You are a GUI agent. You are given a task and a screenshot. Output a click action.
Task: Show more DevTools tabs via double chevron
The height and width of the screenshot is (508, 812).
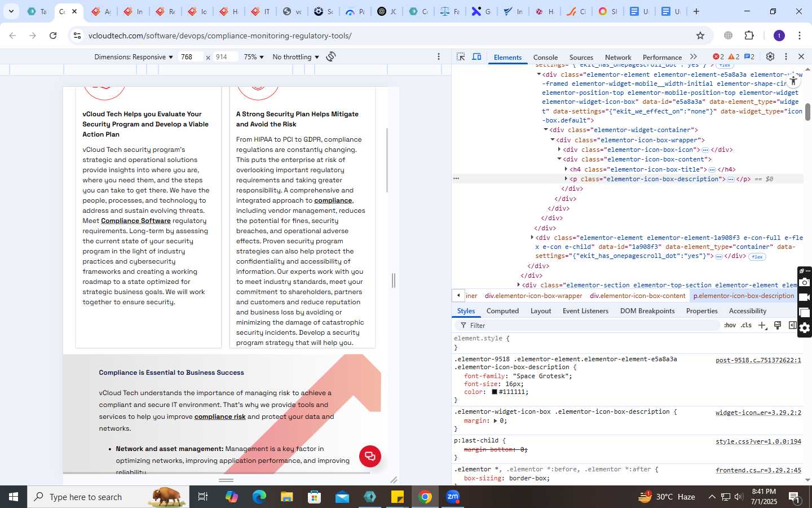(x=694, y=56)
